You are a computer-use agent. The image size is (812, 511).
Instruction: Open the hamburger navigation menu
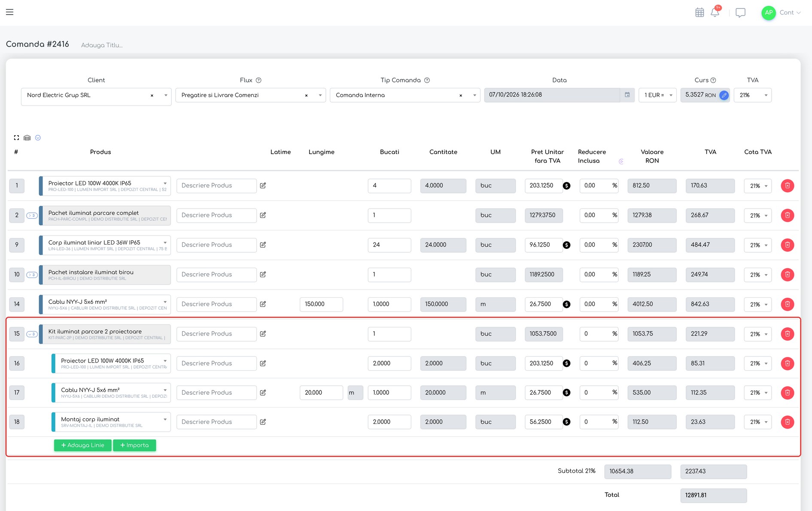click(9, 12)
